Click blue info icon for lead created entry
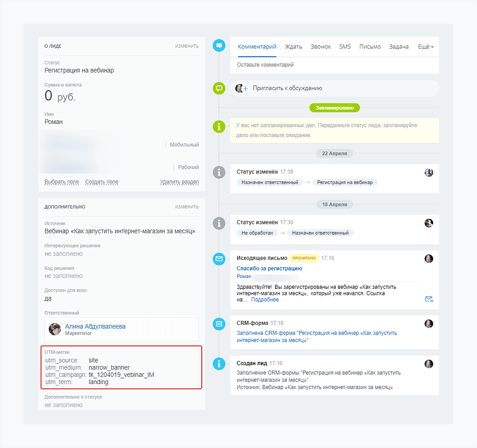Screen dimensions: 477x448 coord(219,364)
